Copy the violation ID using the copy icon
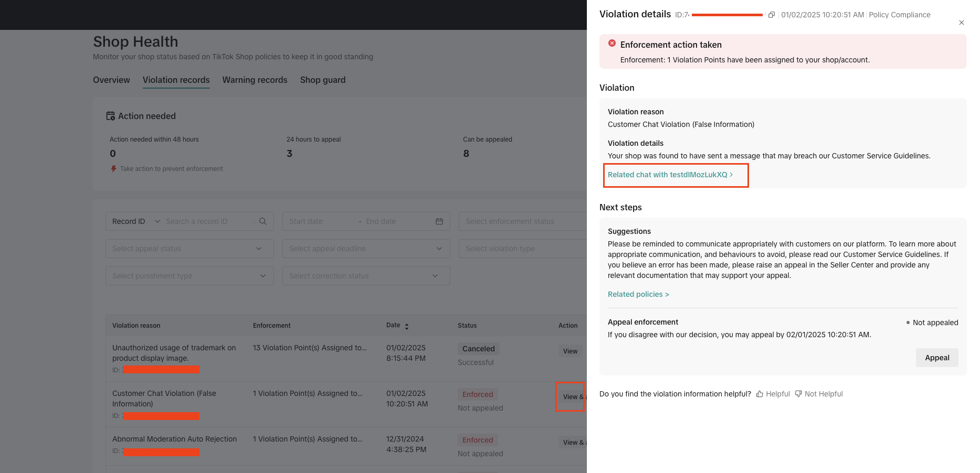Image resolution: width=980 pixels, height=473 pixels. (x=771, y=15)
